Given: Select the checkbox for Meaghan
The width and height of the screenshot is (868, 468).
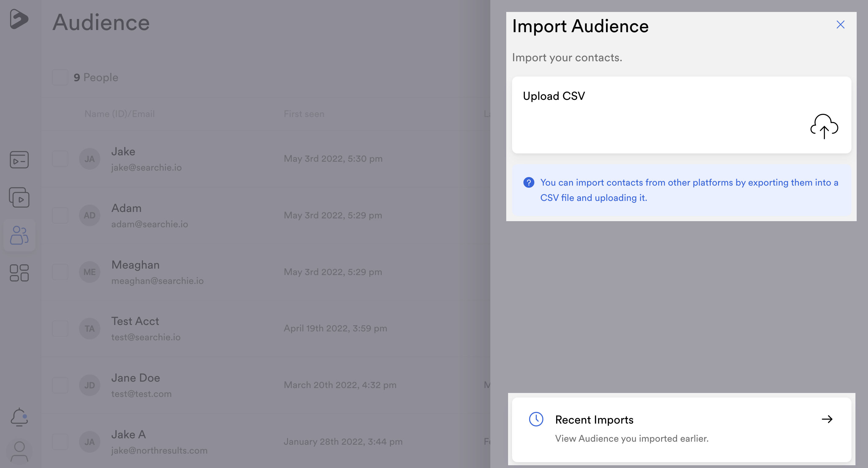Looking at the screenshot, I should pyautogui.click(x=60, y=272).
